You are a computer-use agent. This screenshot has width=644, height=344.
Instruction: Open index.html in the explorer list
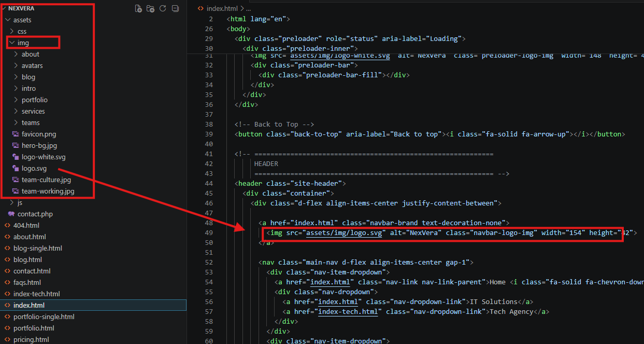(x=93, y=305)
